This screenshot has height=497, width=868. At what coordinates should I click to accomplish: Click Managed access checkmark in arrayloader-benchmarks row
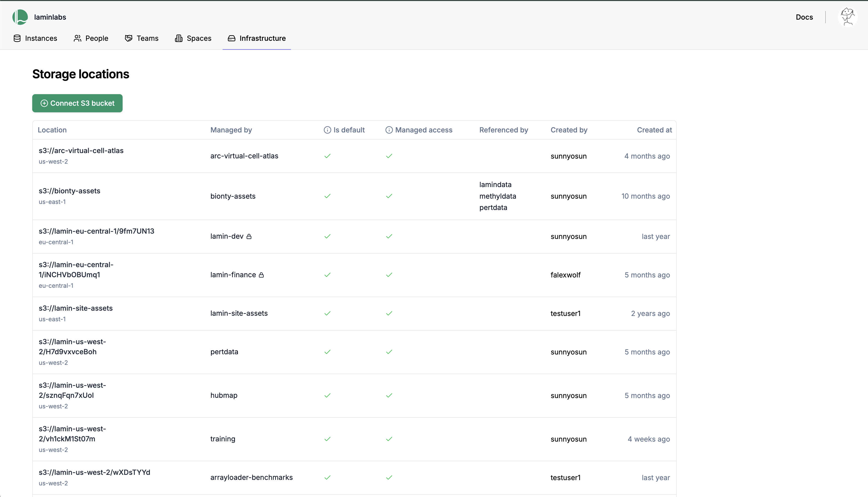(x=389, y=478)
